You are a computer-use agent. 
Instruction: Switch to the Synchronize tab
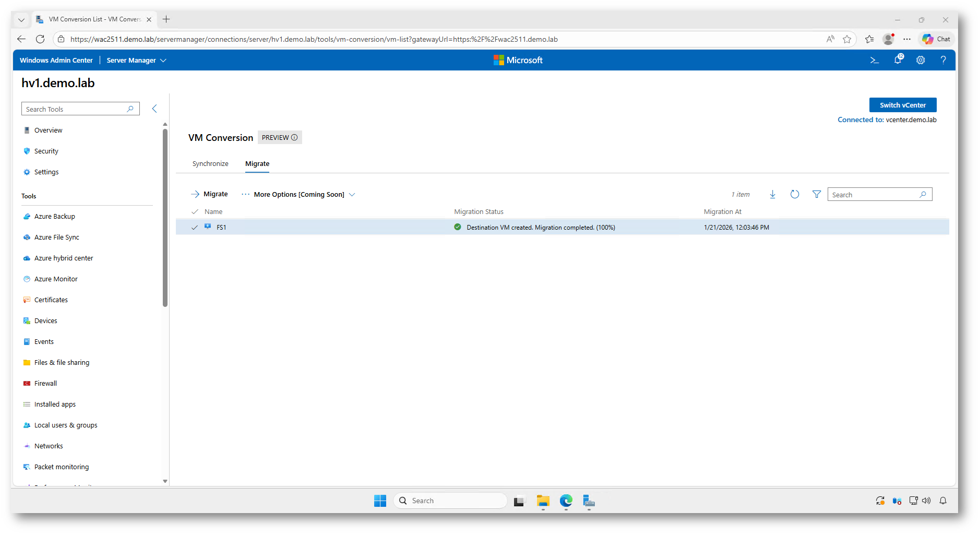[210, 164]
